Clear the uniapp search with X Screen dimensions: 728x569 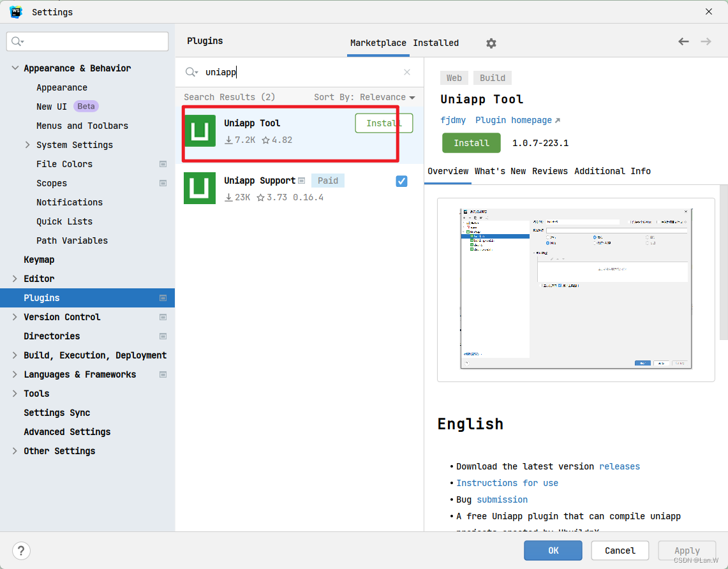407,72
